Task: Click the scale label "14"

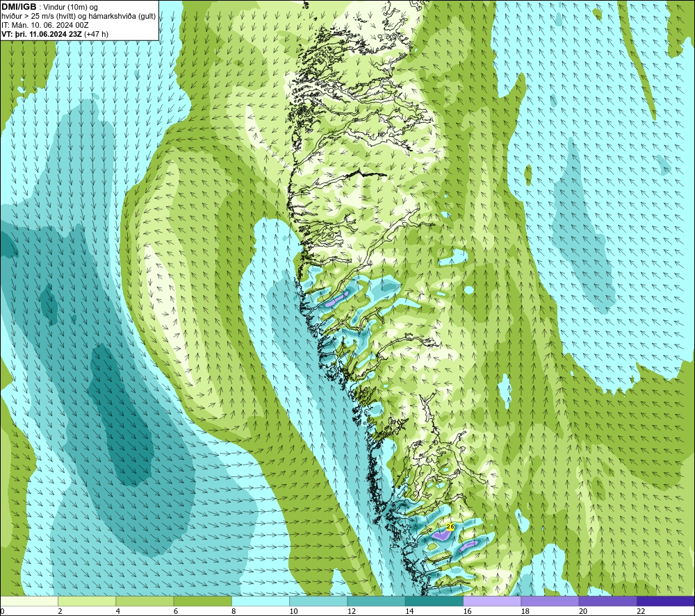Action: pyautogui.click(x=409, y=611)
